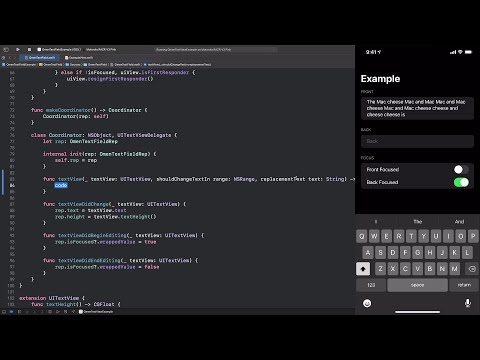Image resolution: width=480 pixels, height=360 pixels.
Task: Pick the 'And' keyboard suggestion
Action: click(x=459, y=221)
